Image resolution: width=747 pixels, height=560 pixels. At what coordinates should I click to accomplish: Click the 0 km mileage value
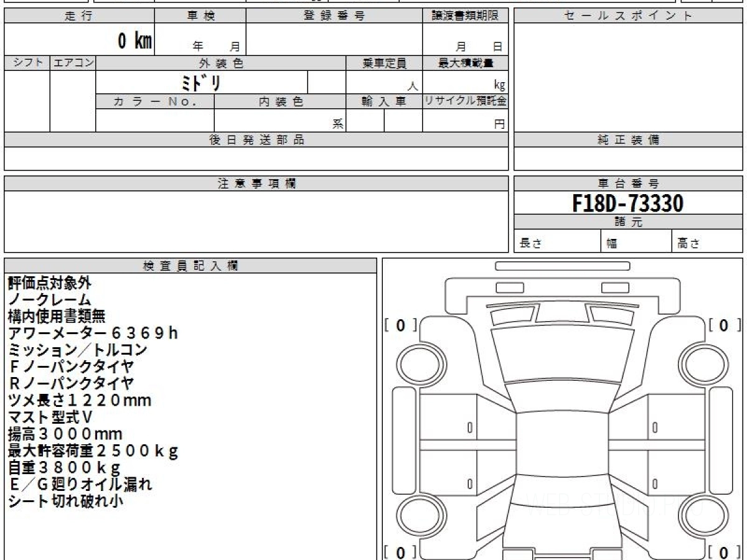pos(134,41)
